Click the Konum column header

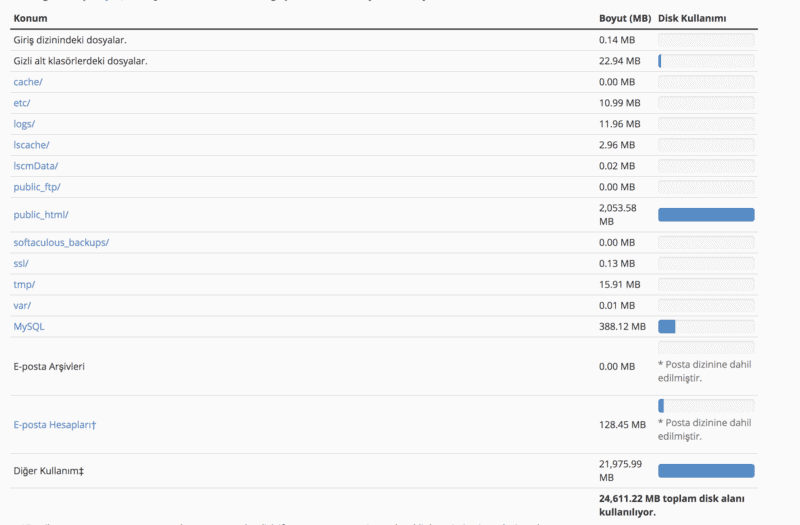click(30, 19)
